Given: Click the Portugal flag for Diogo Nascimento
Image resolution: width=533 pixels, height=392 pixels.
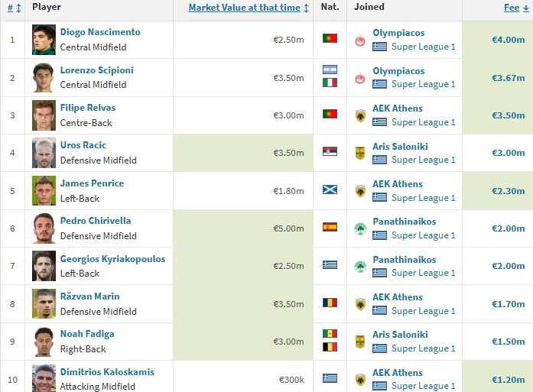Looking at the screenshot, I should click(330, 39).
